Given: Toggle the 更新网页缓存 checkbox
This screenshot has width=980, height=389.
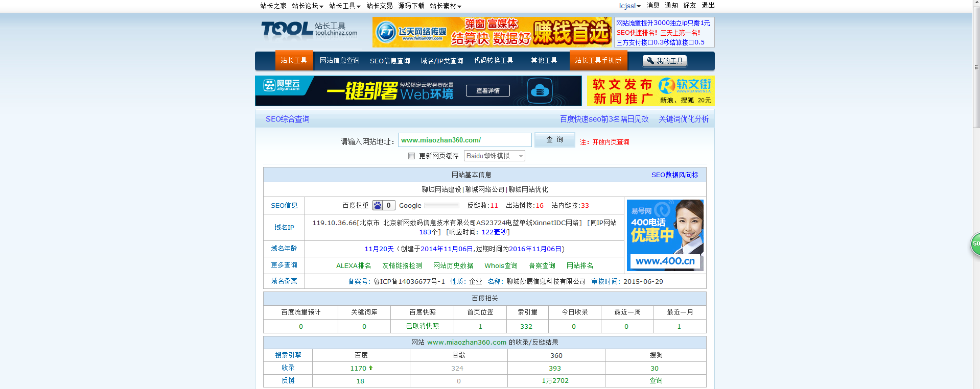Looking at the screenshot, I should [411, 156].
